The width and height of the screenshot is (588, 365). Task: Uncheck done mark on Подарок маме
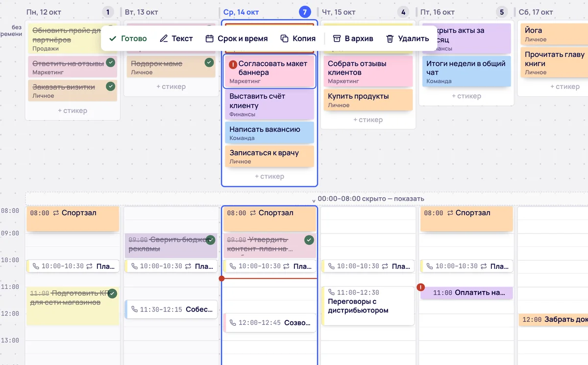(209, 62)
